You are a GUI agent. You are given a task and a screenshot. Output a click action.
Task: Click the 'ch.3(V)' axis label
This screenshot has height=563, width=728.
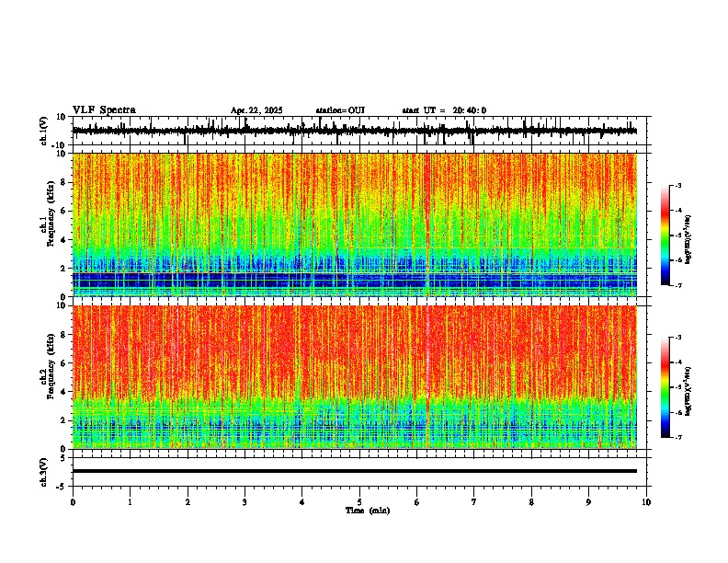click(x=44, y=472)
